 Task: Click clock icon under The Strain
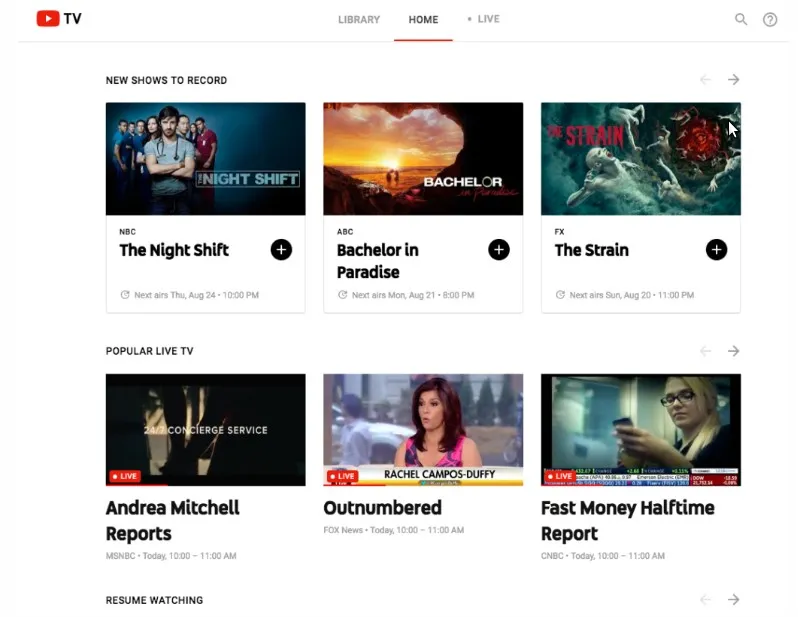point(560,294)
